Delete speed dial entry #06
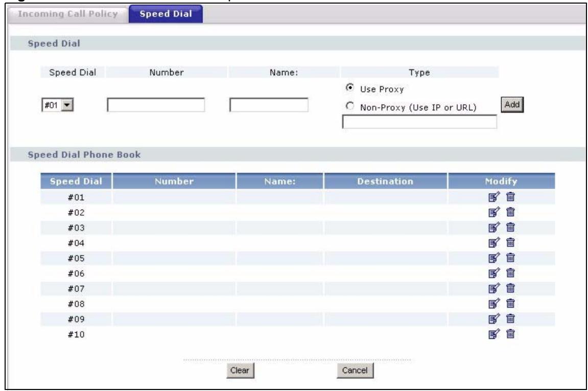The image size is (588, 391). click(x=510, y=273)
